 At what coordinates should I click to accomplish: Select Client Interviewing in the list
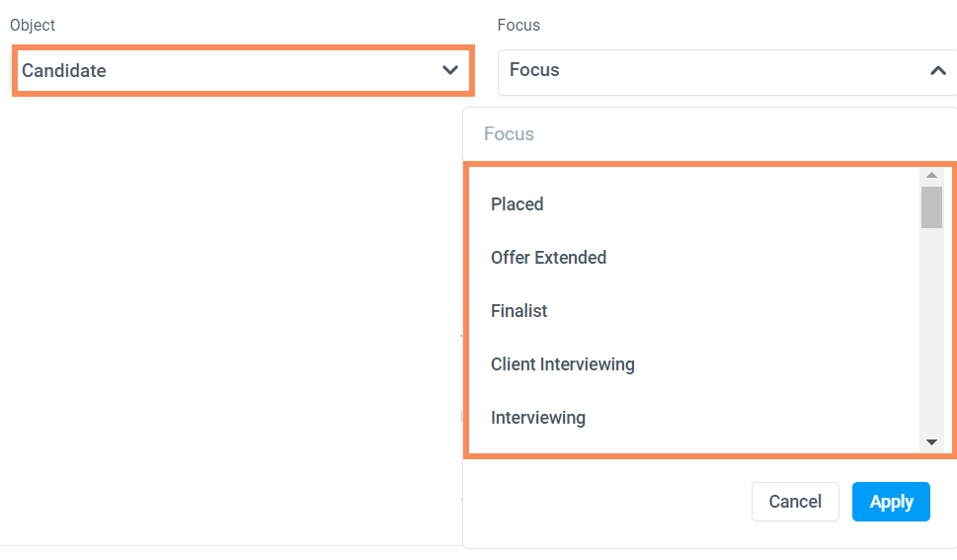pyautogui.click(x=562, y=364)
